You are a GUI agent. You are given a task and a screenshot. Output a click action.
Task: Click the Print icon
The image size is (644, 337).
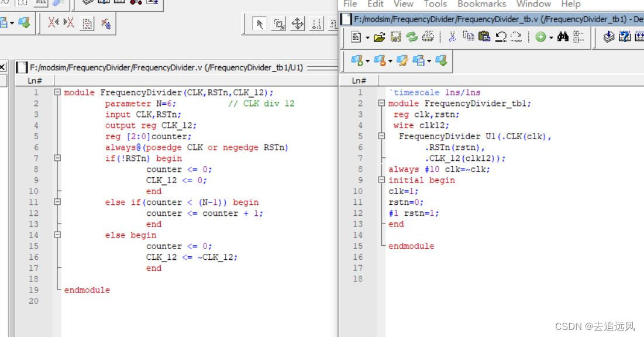[428, 37]
